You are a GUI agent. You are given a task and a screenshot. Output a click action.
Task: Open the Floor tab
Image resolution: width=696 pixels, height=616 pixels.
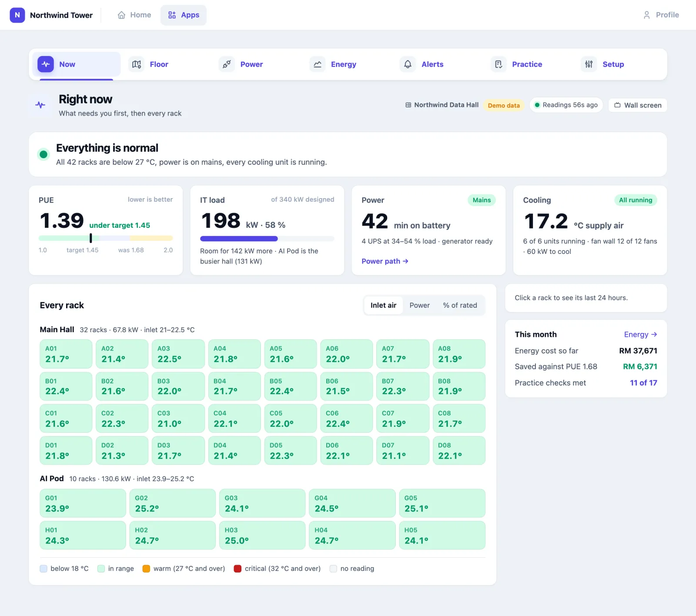[166, 64]
